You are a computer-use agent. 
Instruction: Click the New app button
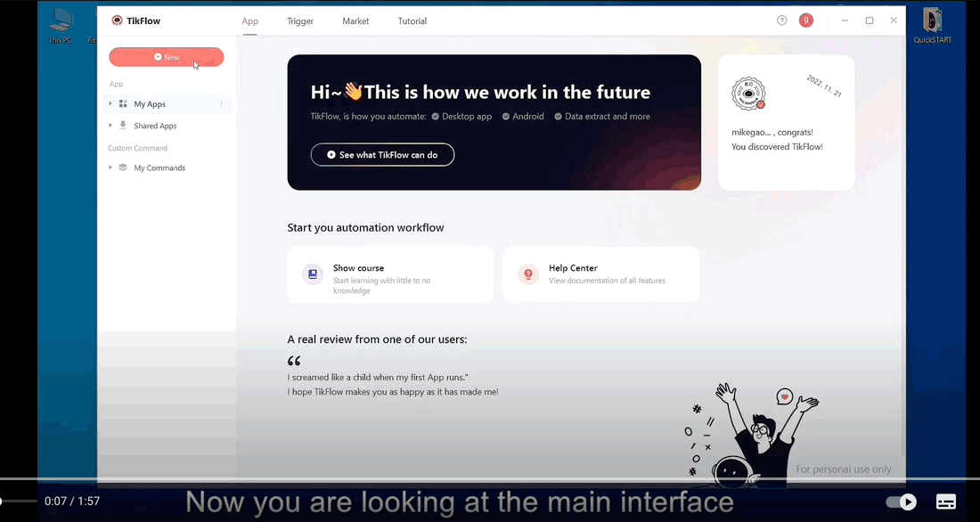click(x=167, y=57)
